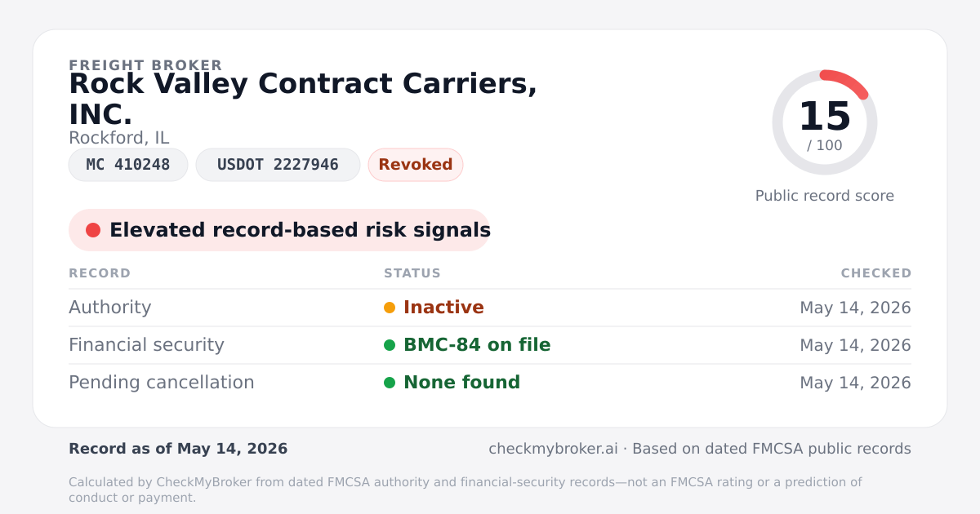Select the Authority record row
The height and width of the screenshot is (514, 980).
point(490,308)
